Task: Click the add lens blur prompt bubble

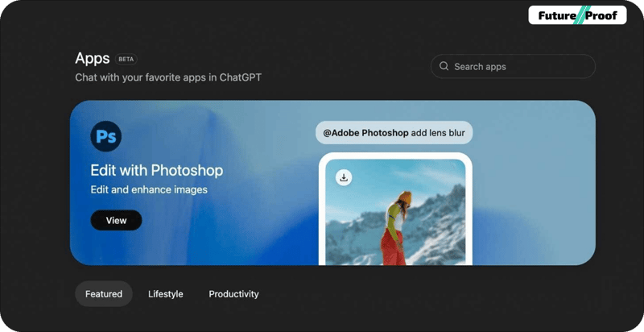Action: [394, 133]
